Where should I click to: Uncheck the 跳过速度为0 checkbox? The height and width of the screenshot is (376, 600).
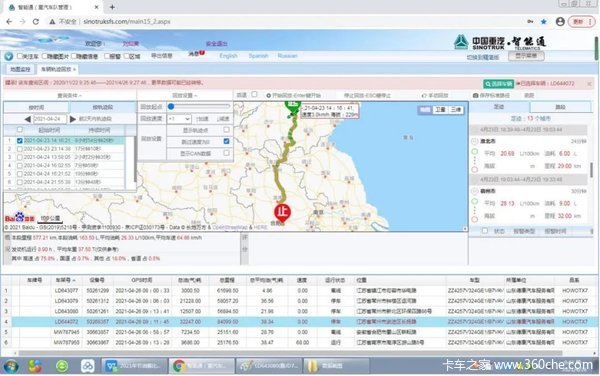[x=227, y=141]
